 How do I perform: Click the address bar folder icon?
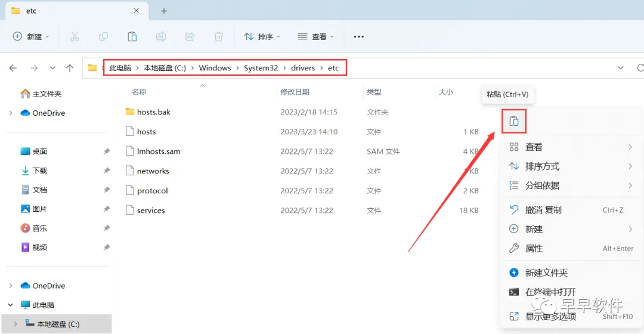click(92, 68)
